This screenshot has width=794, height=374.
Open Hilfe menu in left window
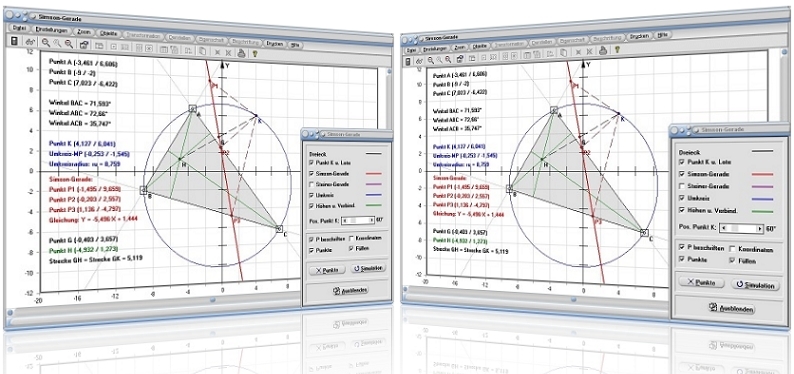point(296,45)
